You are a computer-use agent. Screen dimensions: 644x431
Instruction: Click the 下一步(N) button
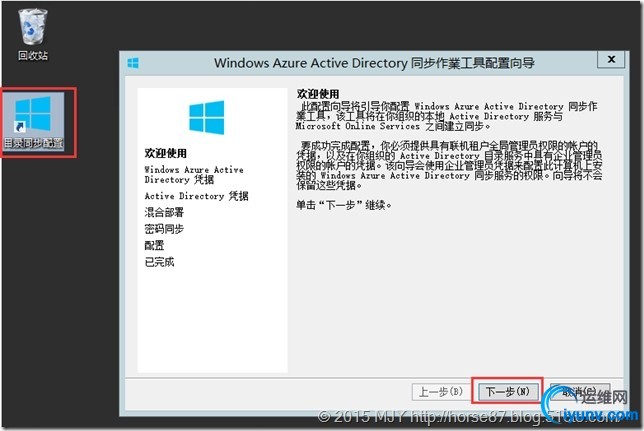(508, 391)
